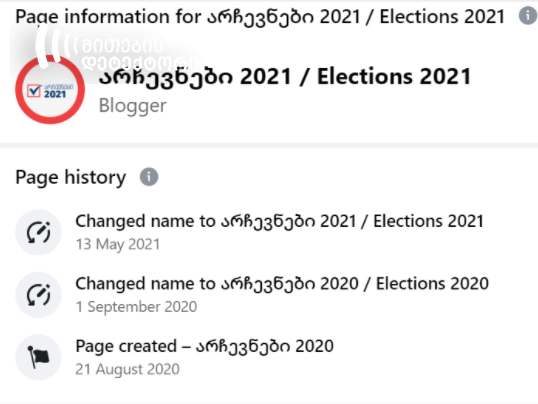This screenshot has width=538, height=404.
Task: Click the page title Elections 2021 in bold
Action: pyautogui.click(x=285, y=77)
